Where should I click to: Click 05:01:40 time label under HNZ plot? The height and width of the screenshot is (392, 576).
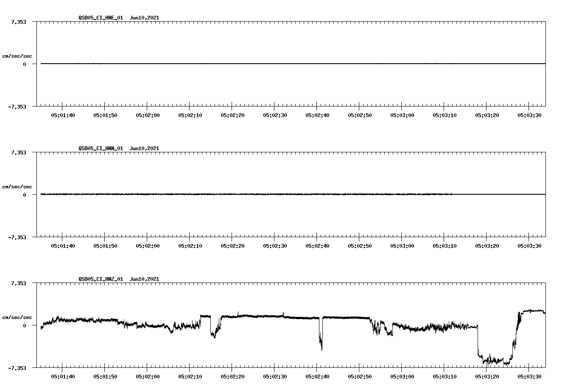[63, 376]
